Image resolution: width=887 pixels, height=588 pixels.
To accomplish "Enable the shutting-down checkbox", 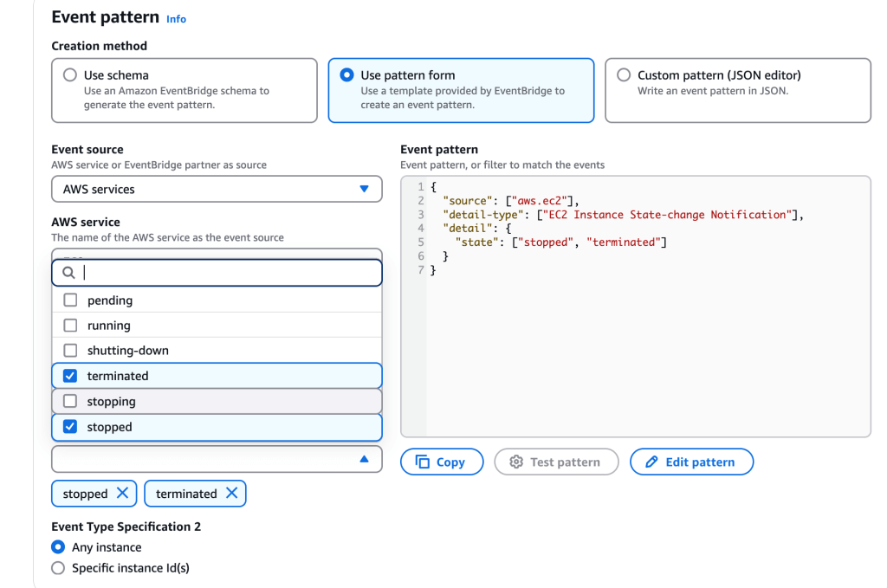I will pos(71,351).
